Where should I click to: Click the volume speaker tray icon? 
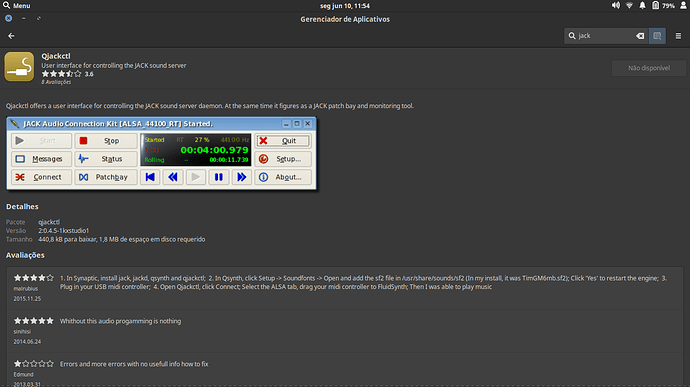(x=616, y=5)
